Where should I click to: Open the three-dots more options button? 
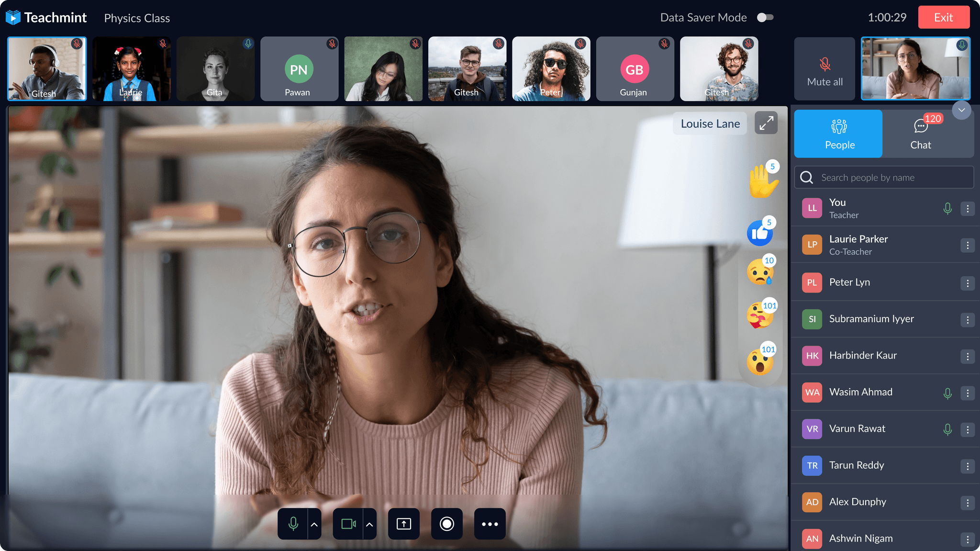(490, 524)
